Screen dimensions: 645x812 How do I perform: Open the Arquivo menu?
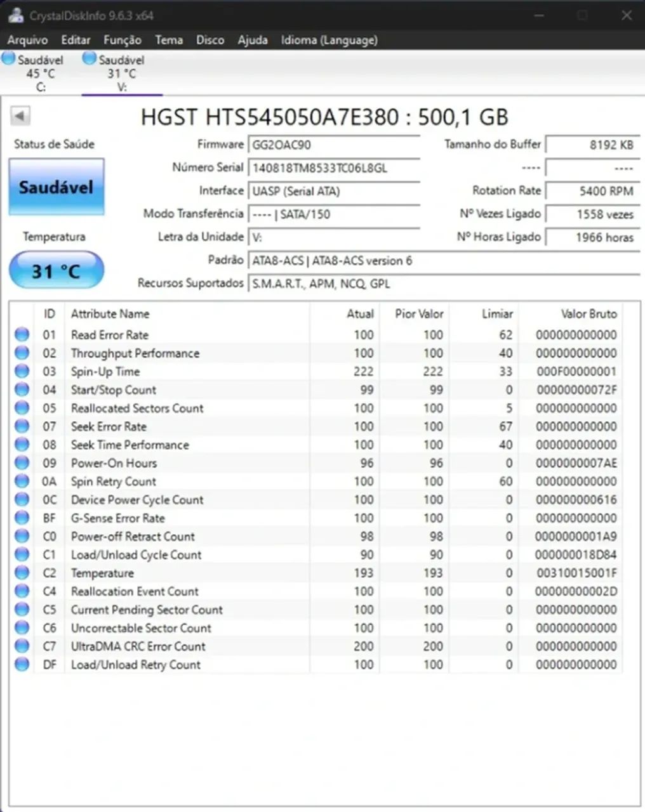click(27, 40)
